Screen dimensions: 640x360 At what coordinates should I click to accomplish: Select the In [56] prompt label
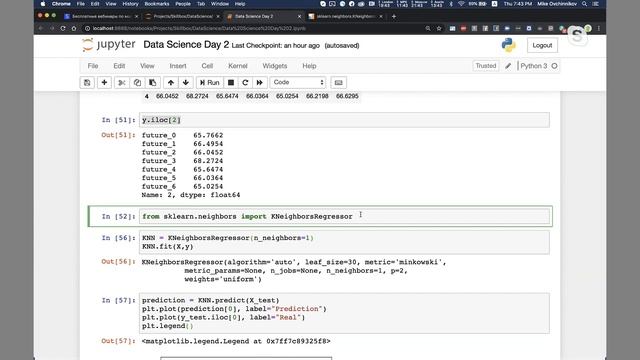point(118,238)
